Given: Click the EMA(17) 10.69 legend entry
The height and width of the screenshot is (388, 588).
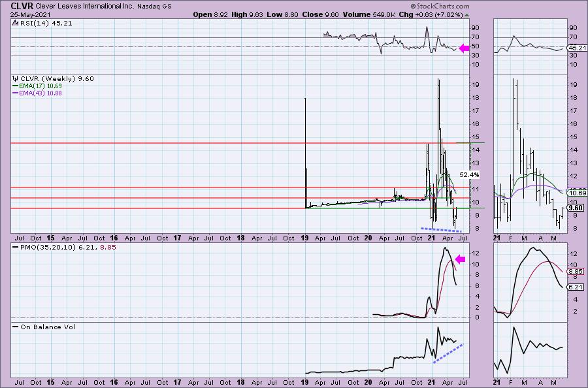Looking at the screenshot, I should click(x=37, y=86).
